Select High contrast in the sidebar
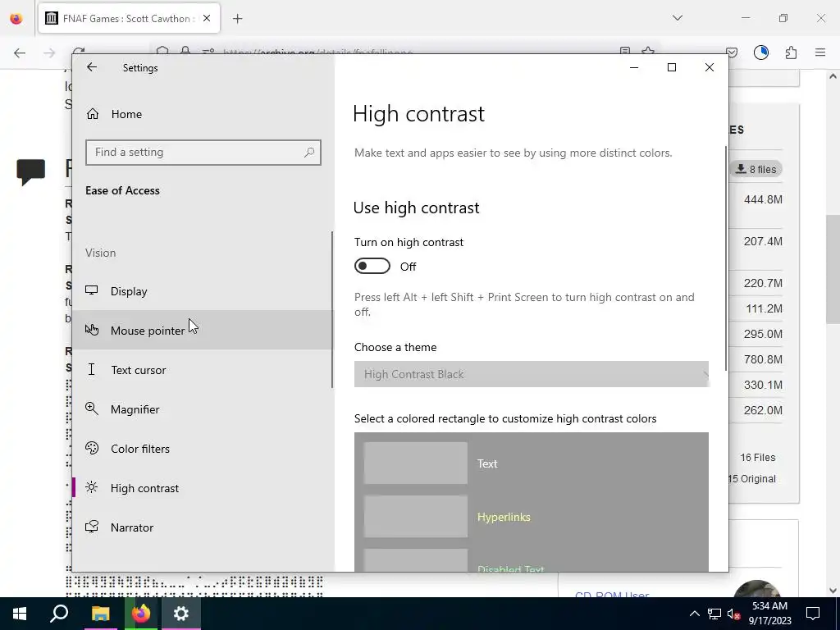Image resolution: width=840 pixels, height=630 pixels. pos(203,488)
